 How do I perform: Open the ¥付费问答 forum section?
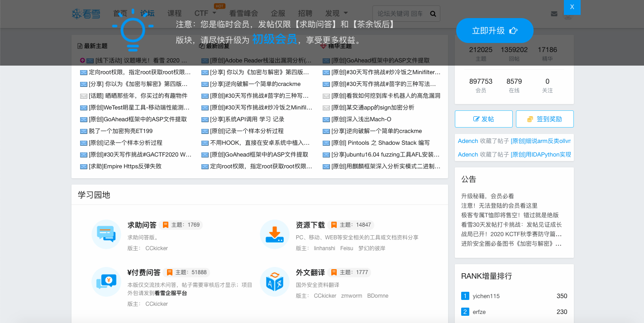tap(143, 272)
